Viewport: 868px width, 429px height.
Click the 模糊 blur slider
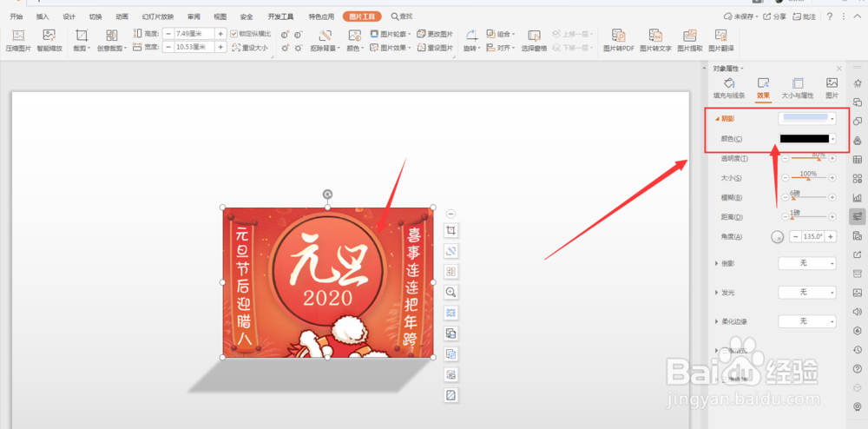click(x=809, y=197)
